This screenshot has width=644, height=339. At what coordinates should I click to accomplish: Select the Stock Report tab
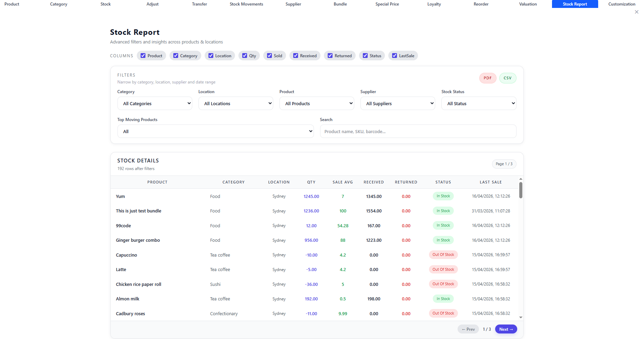[x=575, y=4]
